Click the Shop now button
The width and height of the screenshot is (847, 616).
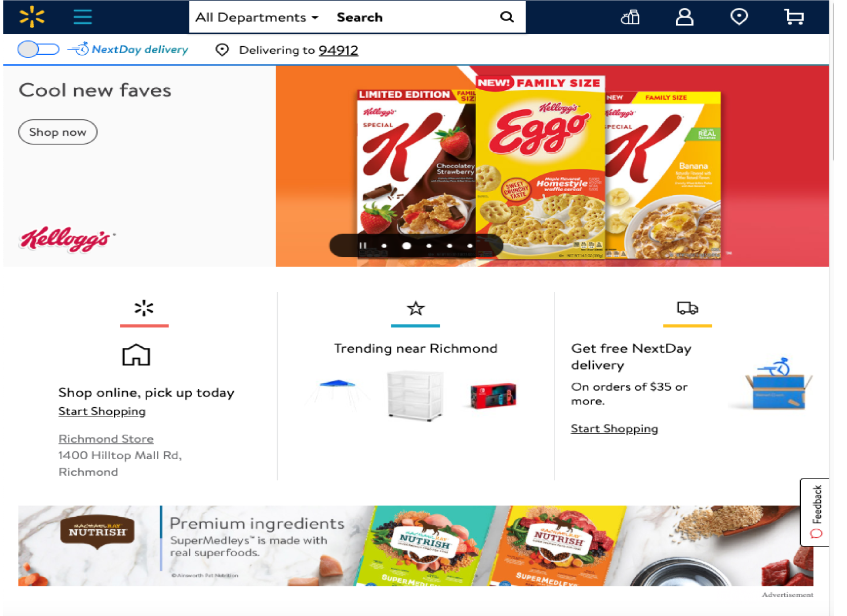[x=58, y=132]
